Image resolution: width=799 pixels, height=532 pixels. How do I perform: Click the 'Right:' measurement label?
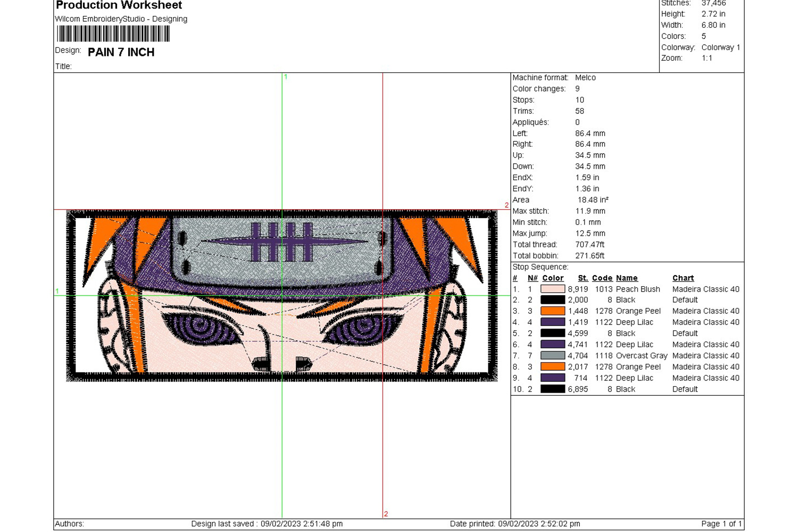pos(522,144)
